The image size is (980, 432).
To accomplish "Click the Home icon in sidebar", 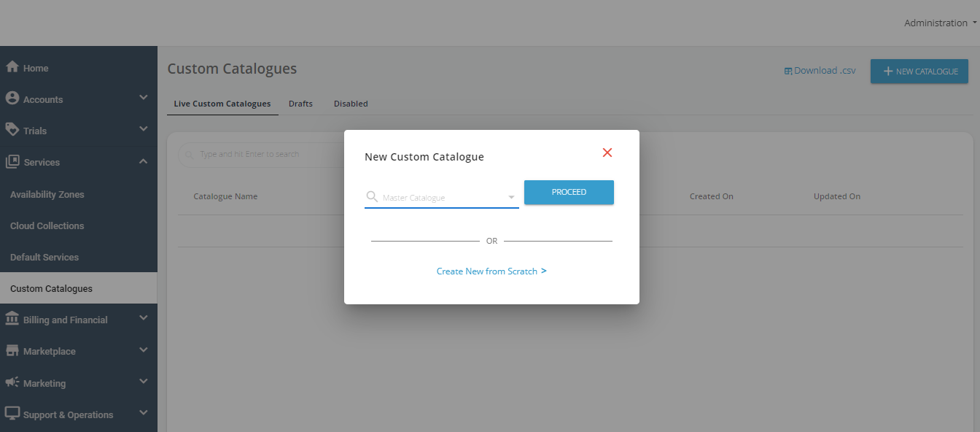I will tap(12, 67).
